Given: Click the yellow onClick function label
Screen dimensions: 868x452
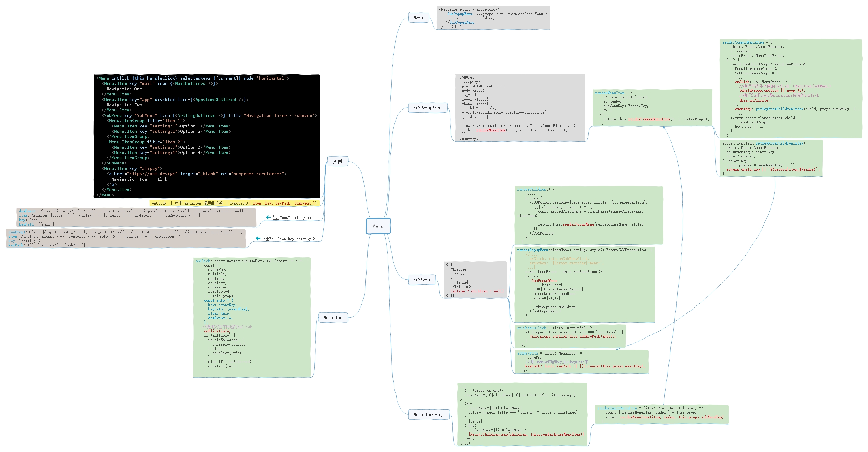Looking at the screenshot, I should [x=234, y=203].
